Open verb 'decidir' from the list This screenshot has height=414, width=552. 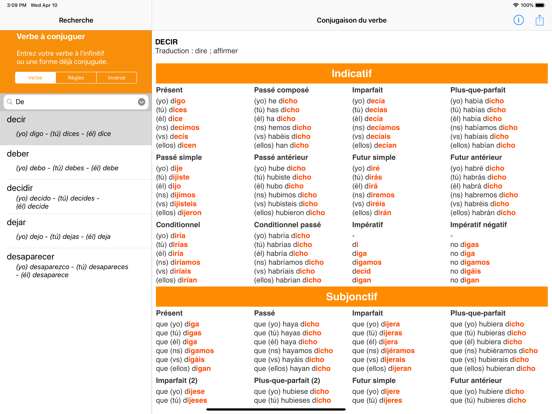coord(76,196)
